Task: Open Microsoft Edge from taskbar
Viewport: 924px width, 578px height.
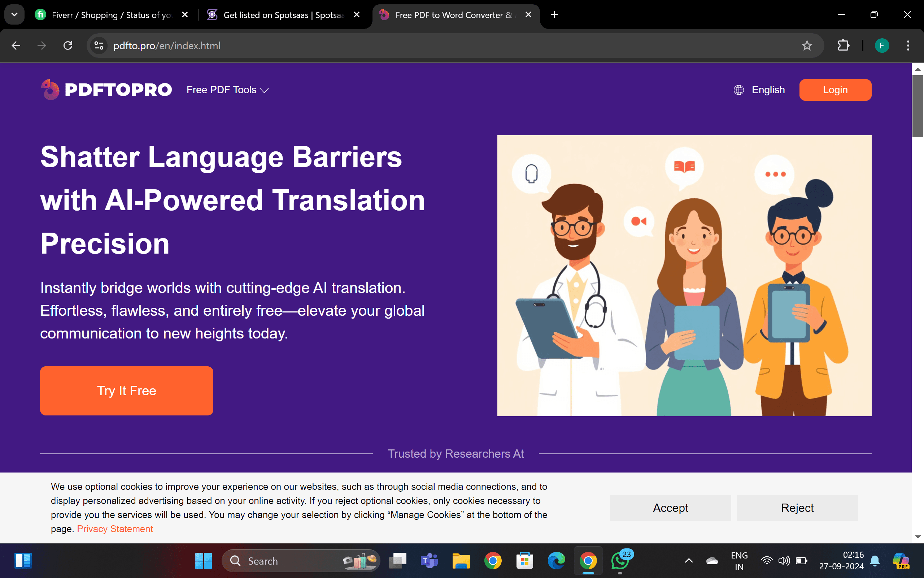Action: click(x=556, y=561)
